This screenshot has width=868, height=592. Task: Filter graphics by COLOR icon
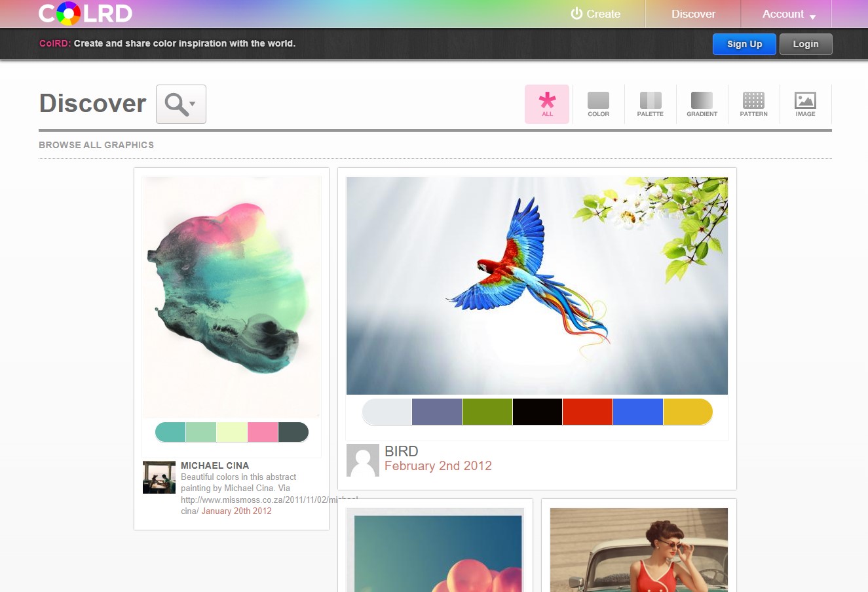(598, 104)
